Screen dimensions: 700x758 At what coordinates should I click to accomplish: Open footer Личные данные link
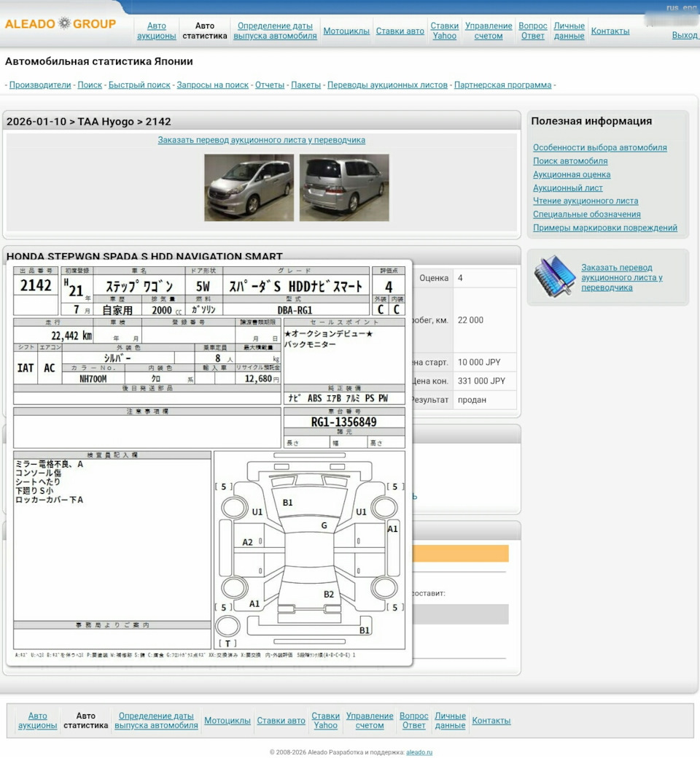pos(450,720)
